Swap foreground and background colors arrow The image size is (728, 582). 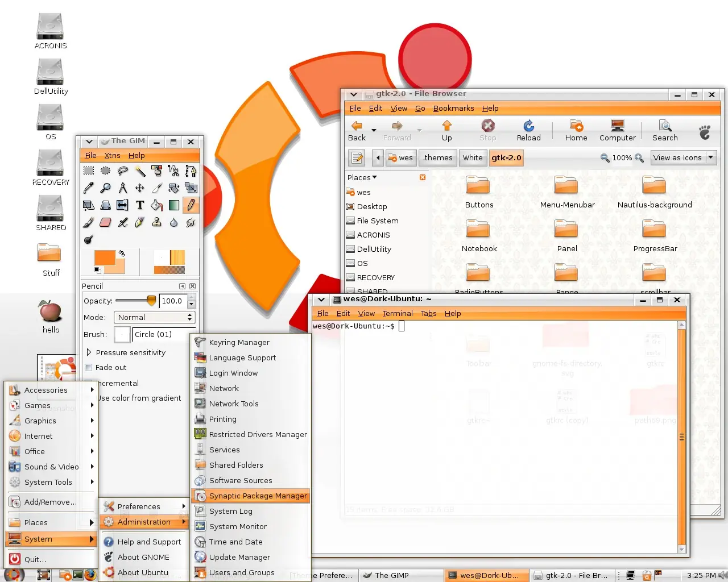(122, 253)
